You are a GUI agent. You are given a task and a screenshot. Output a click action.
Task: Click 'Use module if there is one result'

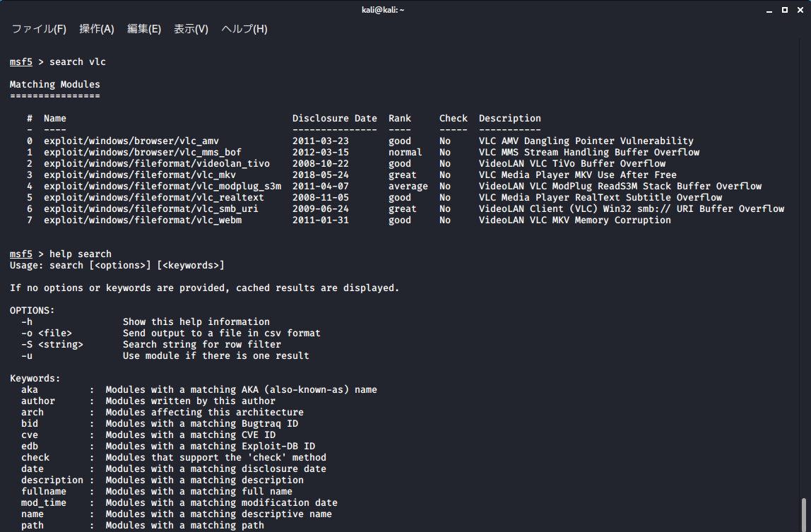215,356
